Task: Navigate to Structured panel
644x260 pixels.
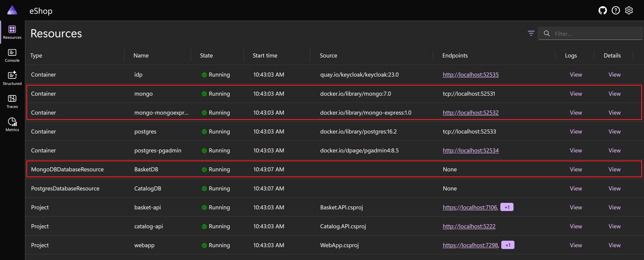Action: [x=12, y=79]
